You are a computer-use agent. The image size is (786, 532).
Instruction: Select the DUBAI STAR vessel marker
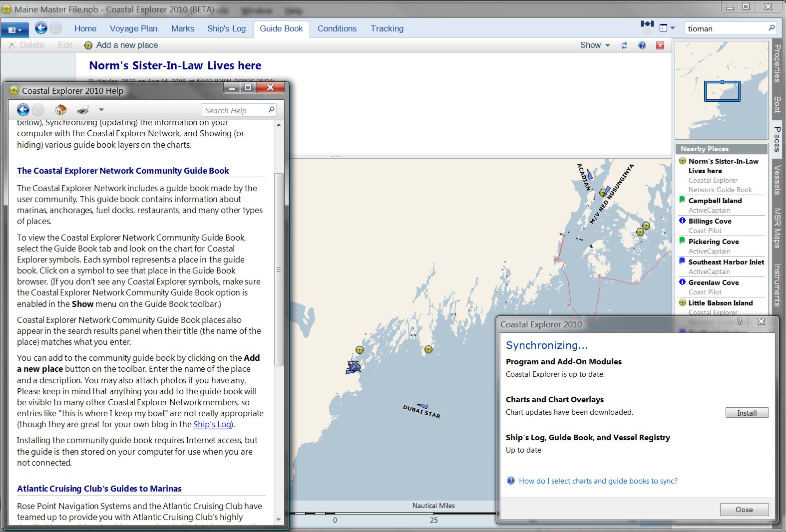[x=423, y=406]
